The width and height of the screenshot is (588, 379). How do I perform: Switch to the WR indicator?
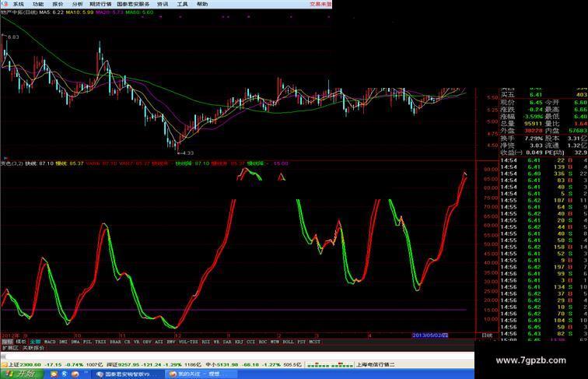[x=216, y=342]
